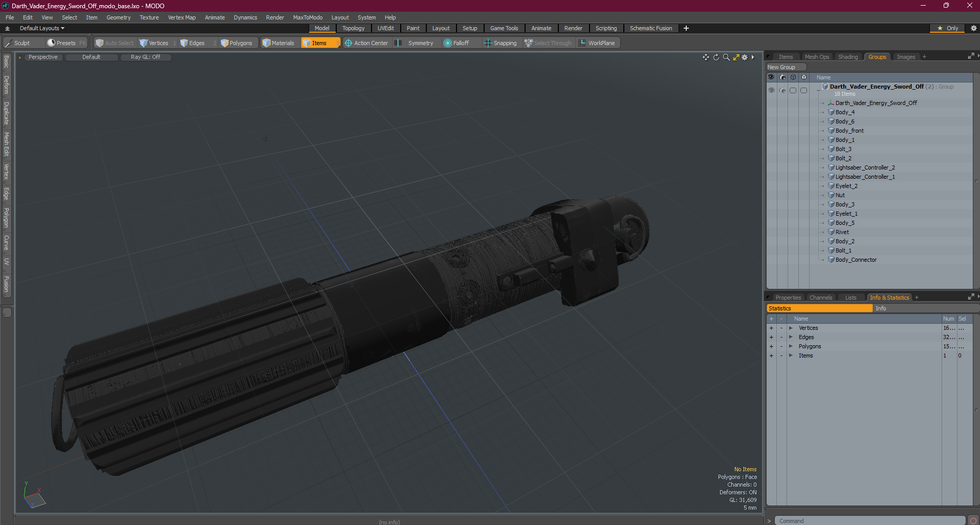Open the Default Layouts dropdown

[42, 28]
